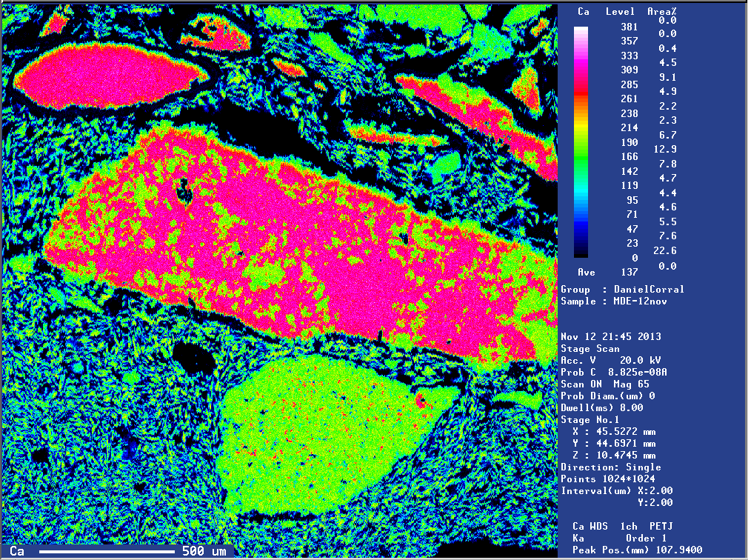Select the group name "DanielCorral"
The image size is (748, 560).
[649, 289]
